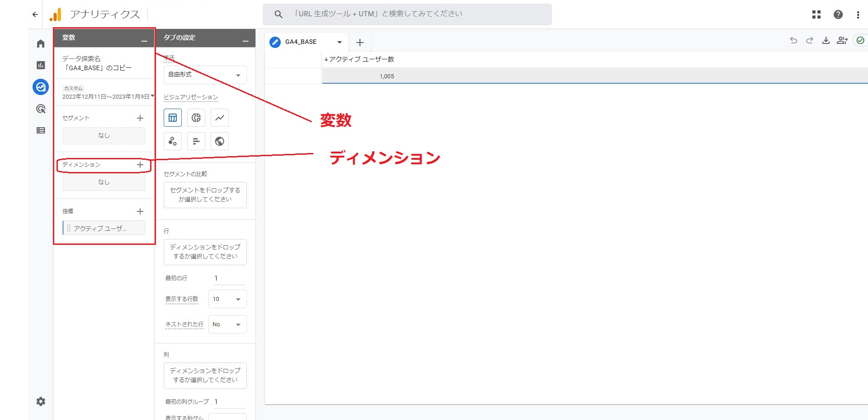Open the Advertising icon in sidebar
Image resolution: width=868 pixels, height=420 pixels.
41,109
